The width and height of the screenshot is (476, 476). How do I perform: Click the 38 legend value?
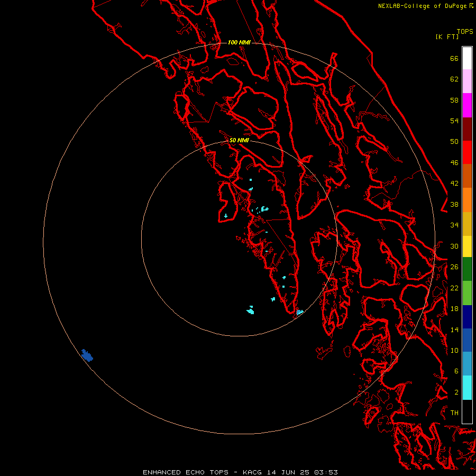pyautogui.click(x=454, y=204)
